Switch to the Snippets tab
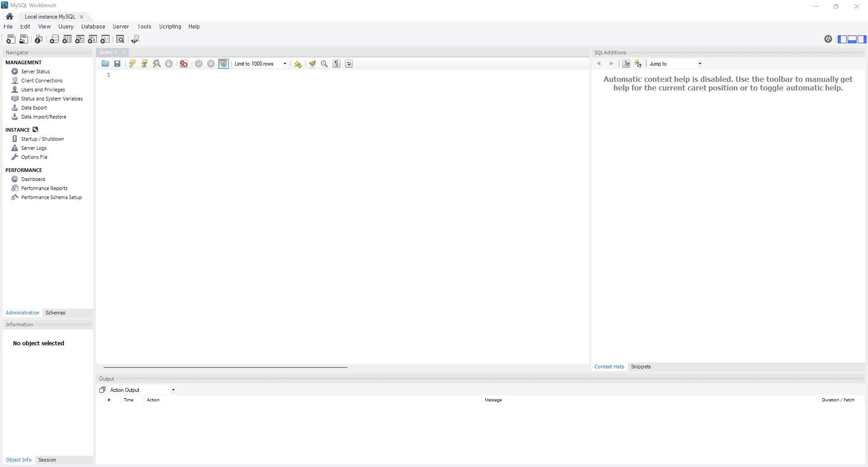This screenshot has height=467, width=868. click(x=641, y=367)
